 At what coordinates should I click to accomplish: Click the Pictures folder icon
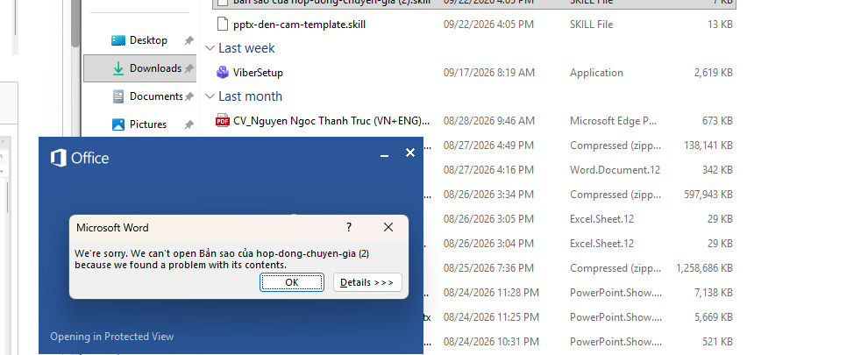pos(118,124)
